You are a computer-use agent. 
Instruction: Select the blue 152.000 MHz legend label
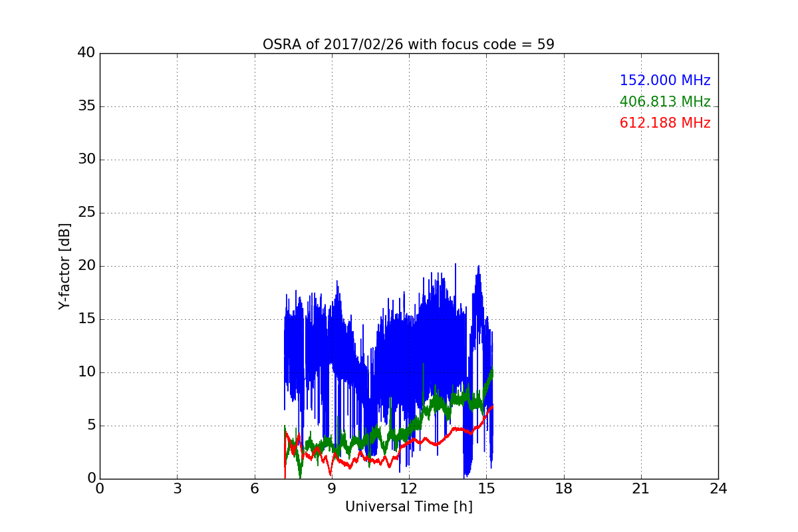(665, 80)
